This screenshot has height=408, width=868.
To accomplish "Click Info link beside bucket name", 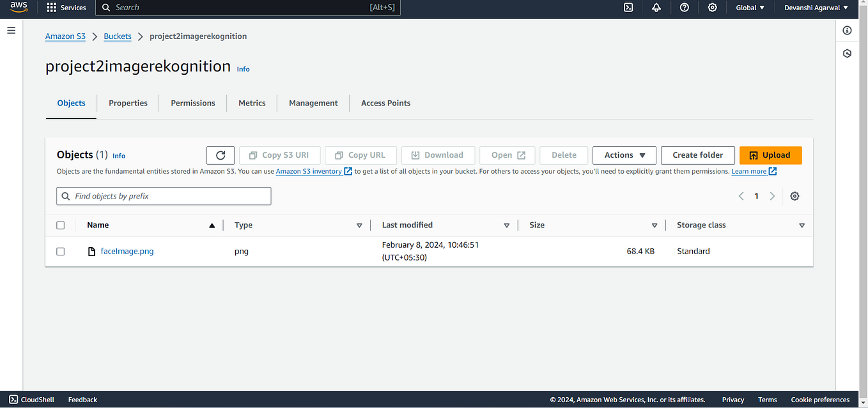I will [244, 69].
